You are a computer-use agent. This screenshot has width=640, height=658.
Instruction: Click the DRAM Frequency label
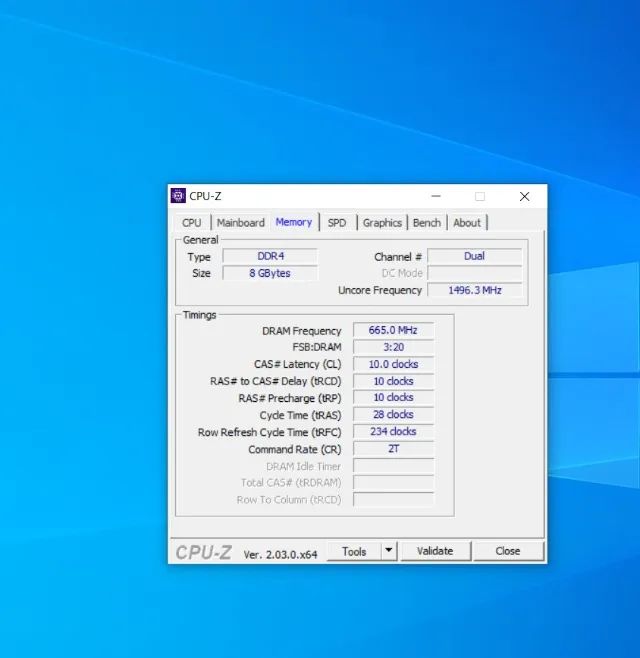301,331
